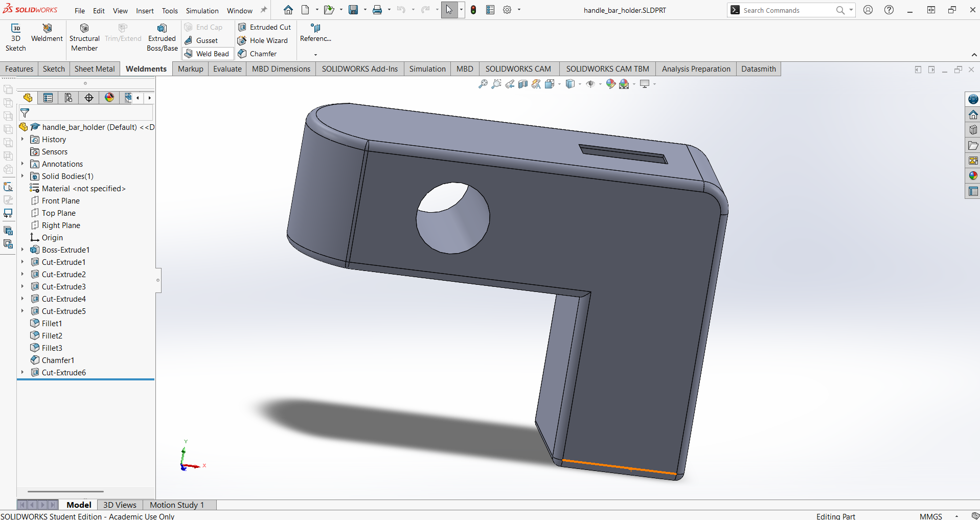Click the New document icon

305,10
